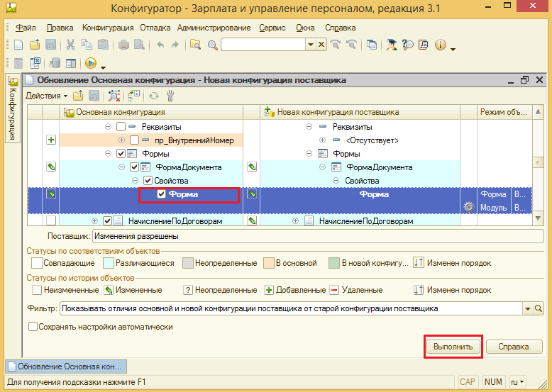552x392 pixels.
Task: Click the Фильтр magnifier button
Action: click(x=539, y=308)
